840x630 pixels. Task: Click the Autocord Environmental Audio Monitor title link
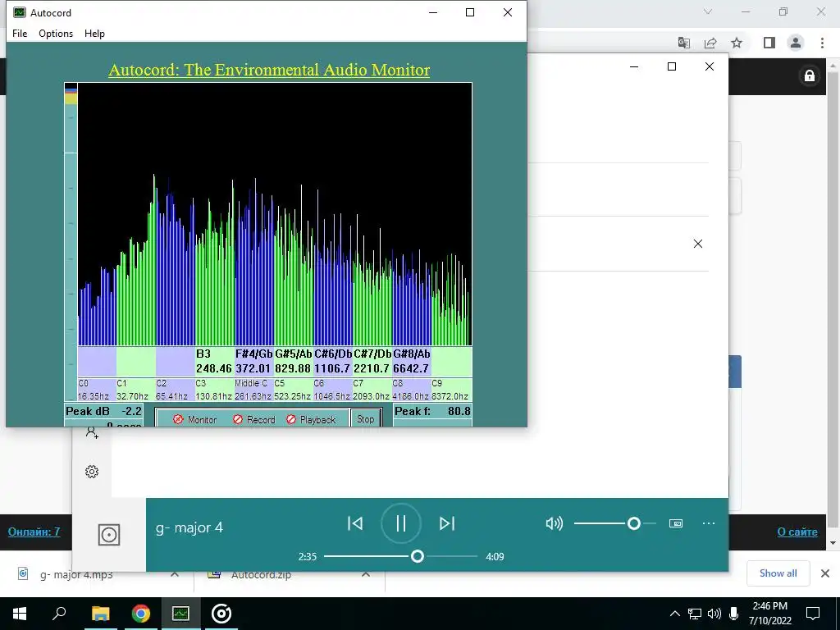coord(269,70)
